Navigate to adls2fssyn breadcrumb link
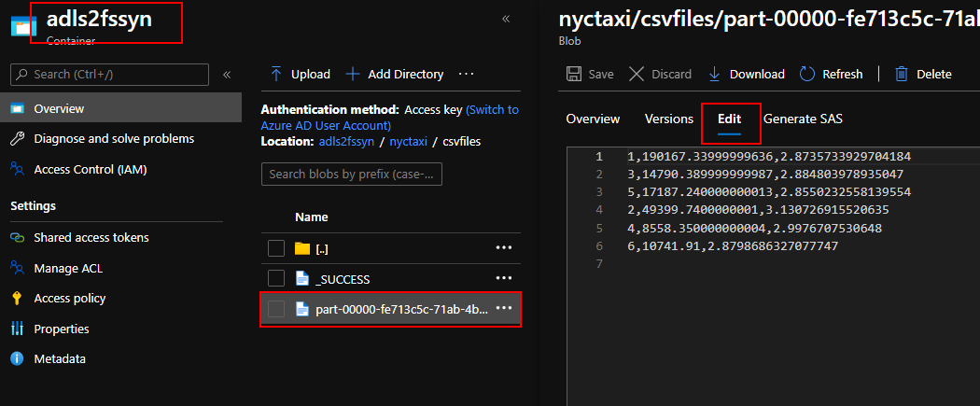Image resolution: width=980 pixels, height=406 pixels. (346, 142)
